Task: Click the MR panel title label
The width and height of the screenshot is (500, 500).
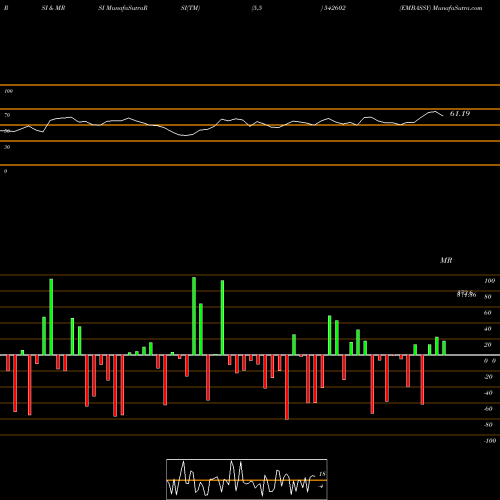Action: [446, 260]
